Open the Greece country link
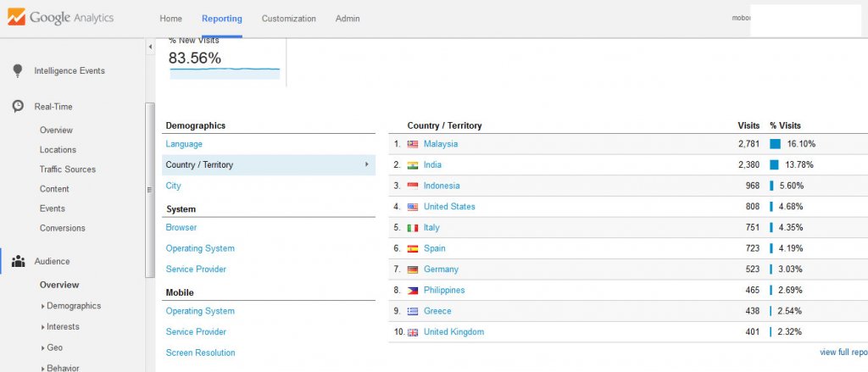The image size is (868, 372). [x=437, y=311]
